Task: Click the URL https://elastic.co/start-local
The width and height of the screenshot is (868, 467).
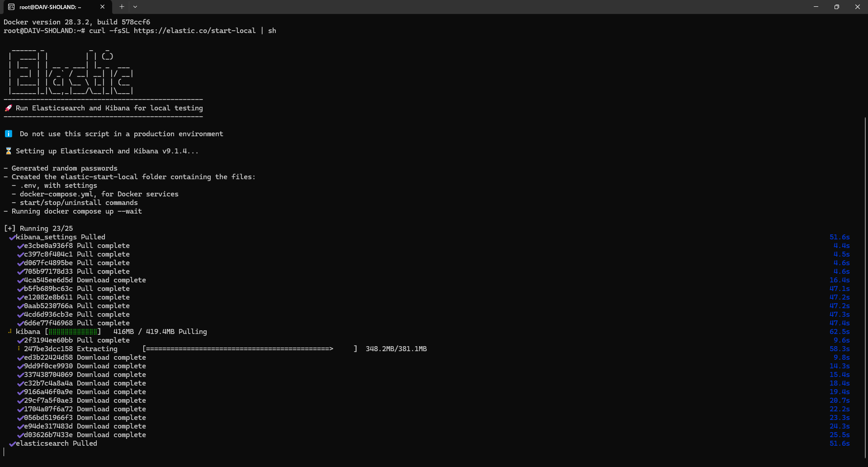Action: [194, 31]
